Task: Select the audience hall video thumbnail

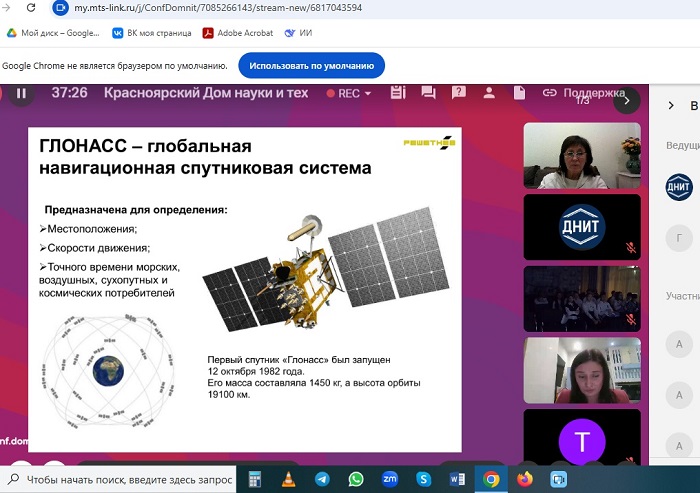Action: click(581, 297)
